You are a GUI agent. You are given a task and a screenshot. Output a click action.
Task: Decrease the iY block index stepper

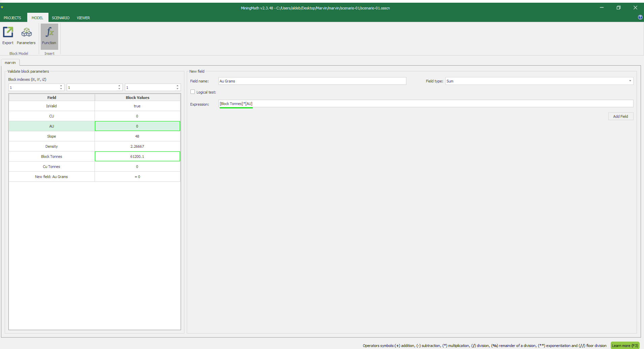point(119,89)
